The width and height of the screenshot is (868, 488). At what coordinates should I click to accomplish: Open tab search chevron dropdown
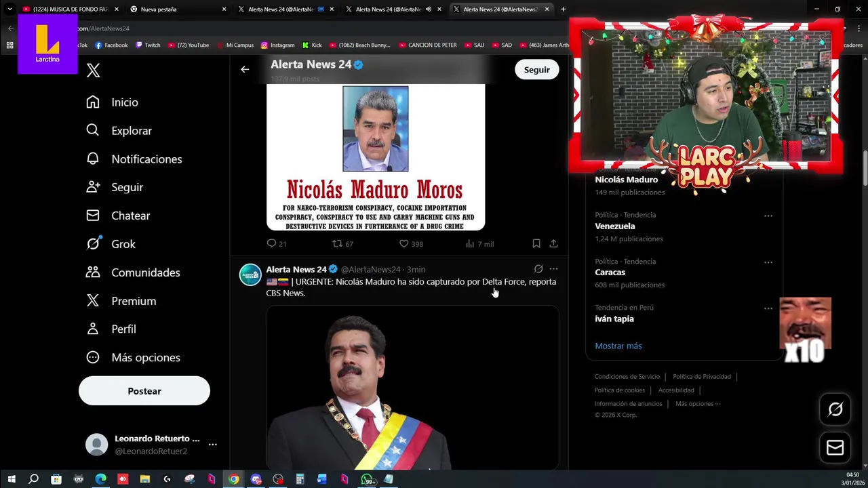[x=9, y=9]
